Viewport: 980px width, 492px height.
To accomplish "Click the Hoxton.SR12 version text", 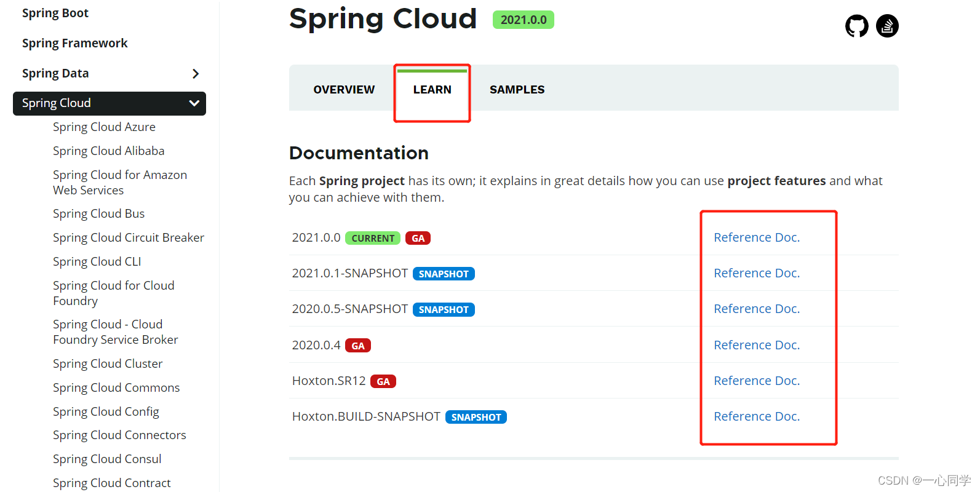I will 329,381.
